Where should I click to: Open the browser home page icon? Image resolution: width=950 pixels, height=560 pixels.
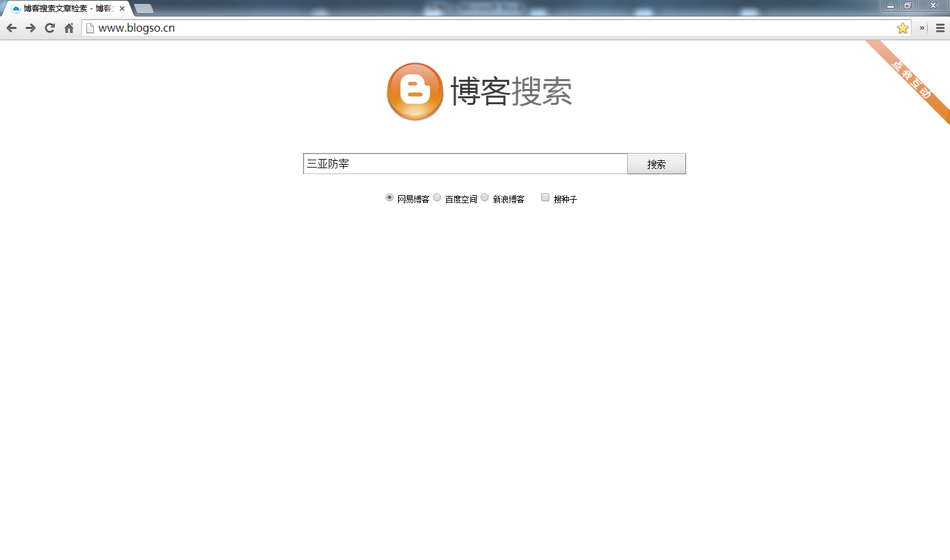(x=69, y=28)
